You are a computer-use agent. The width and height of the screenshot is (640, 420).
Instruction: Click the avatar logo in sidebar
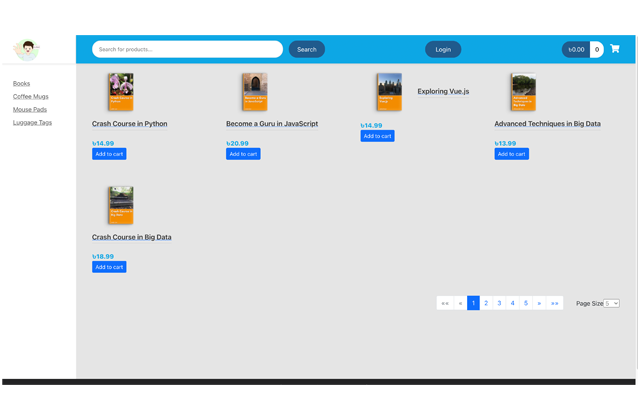coord(27,49)
